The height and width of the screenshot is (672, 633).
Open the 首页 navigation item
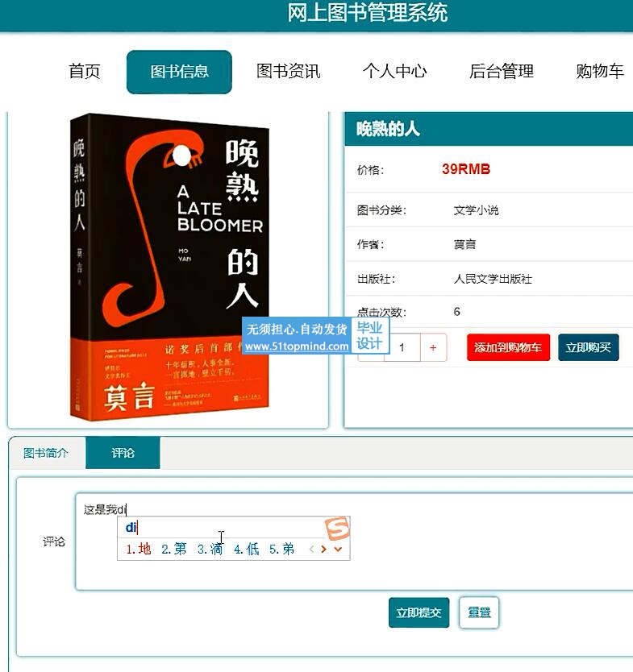[x=85, y=72]
